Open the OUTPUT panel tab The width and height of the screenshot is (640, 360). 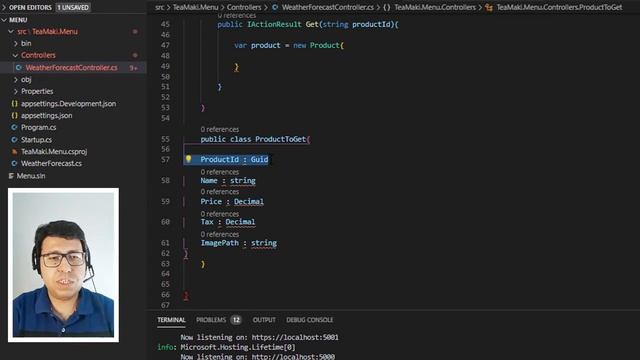click(264, 320)
